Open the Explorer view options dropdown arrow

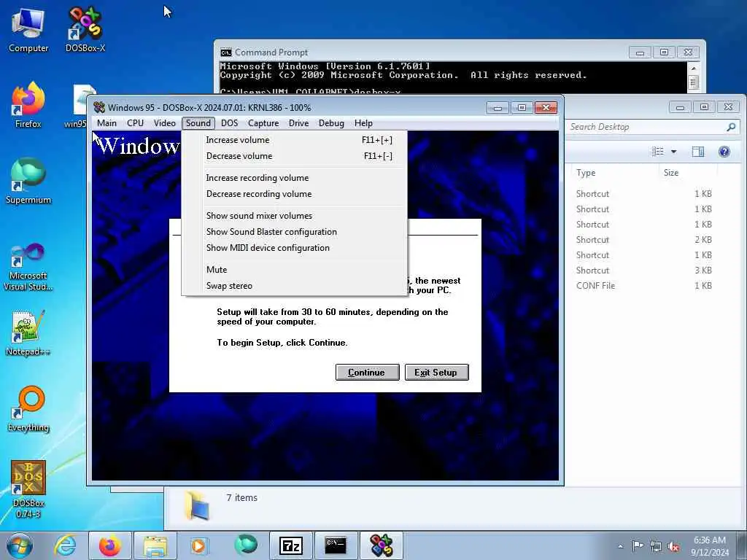(x=673, y=152)
